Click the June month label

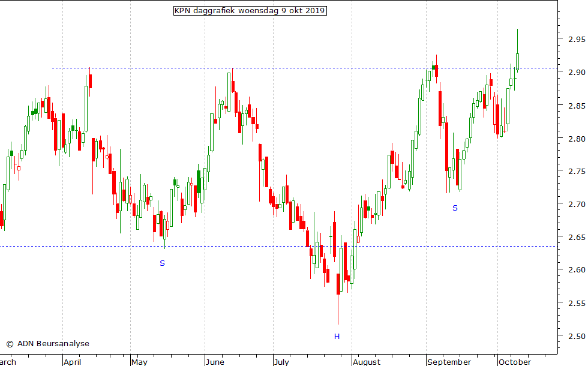coord(215,362)
